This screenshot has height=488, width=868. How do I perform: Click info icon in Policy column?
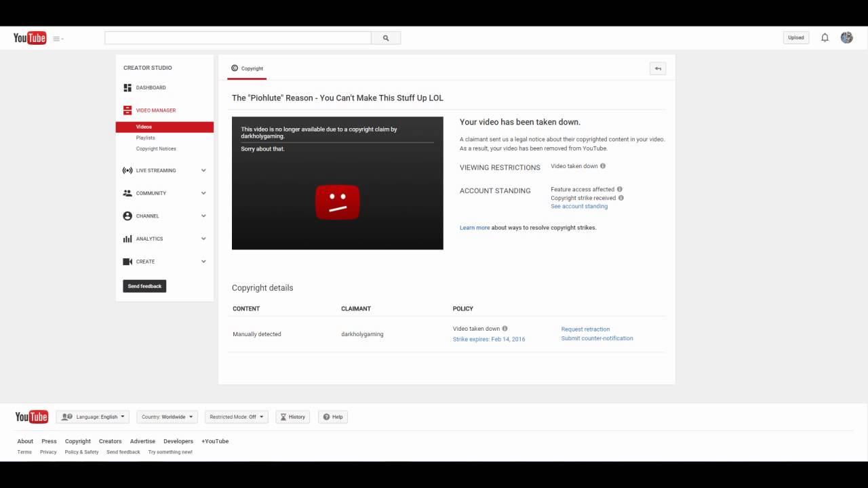[x=505, y=329]
